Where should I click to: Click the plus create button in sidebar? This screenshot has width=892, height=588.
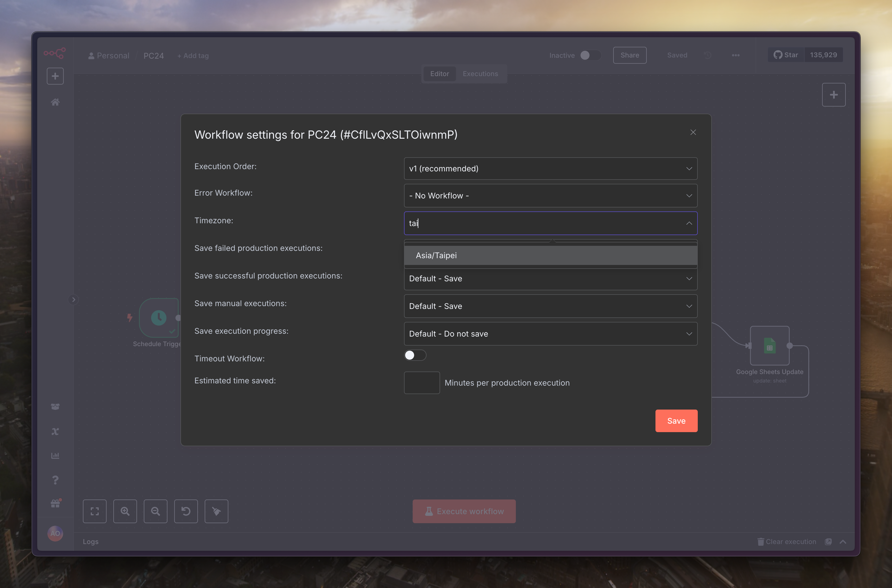click(x=55, y=76)
